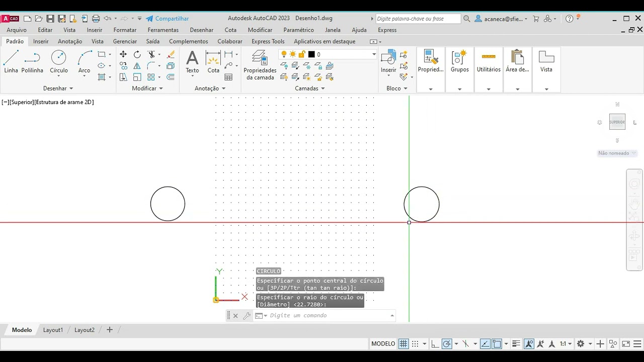
Task: Open the workspace switching gear dropdown
Action: point(584,344)
